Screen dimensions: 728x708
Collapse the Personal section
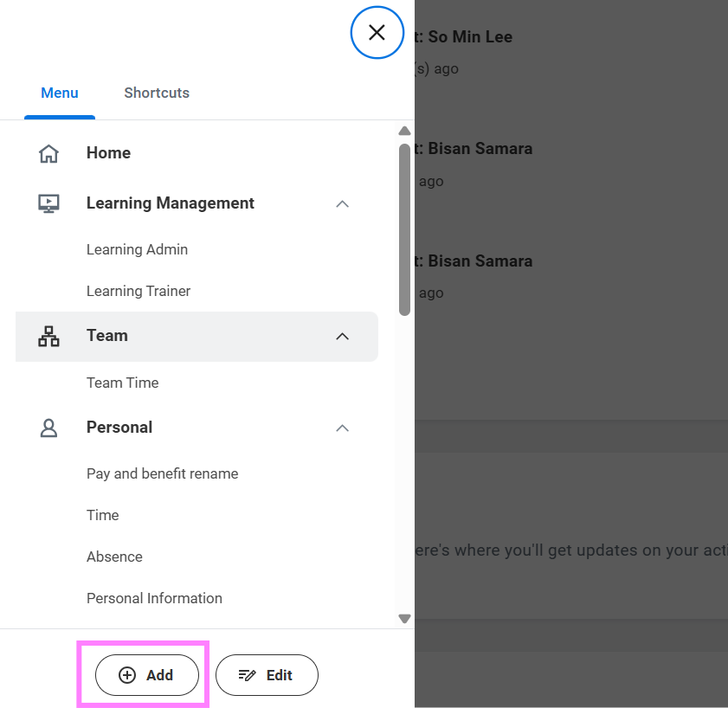tap(342, 428)
